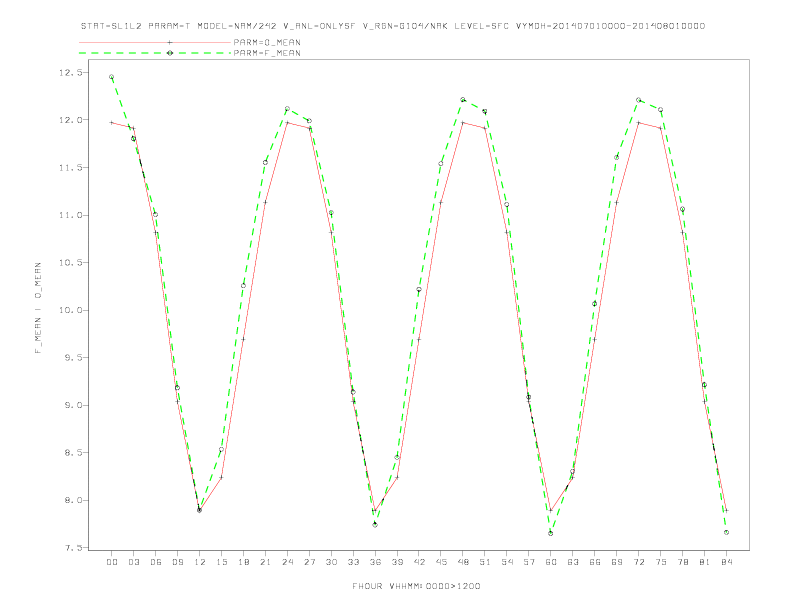The width and height of the screenshot is (792, 612).
Task: Click the 78 forecast hour tick label
Action: coord(682,562)
